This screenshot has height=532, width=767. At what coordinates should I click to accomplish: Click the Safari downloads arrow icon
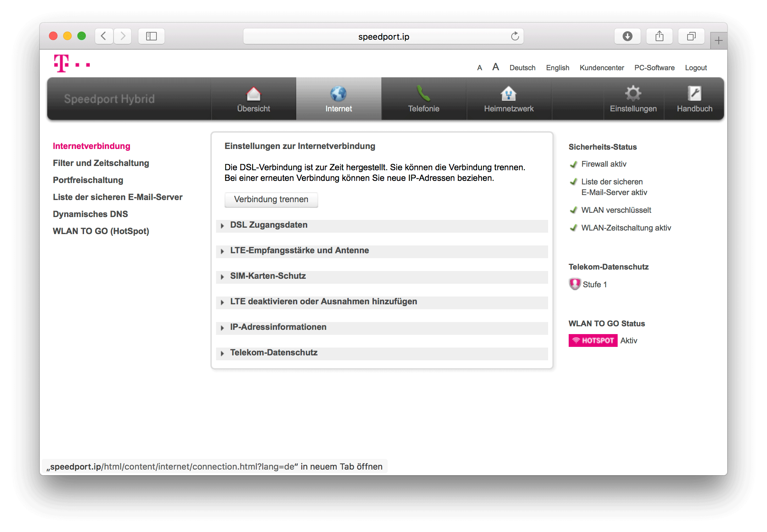(627, 36)
